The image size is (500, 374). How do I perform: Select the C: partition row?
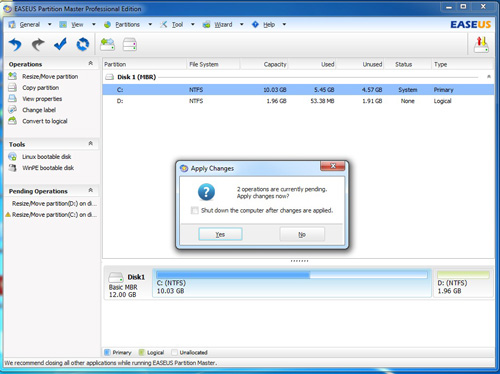click(298, 90)
